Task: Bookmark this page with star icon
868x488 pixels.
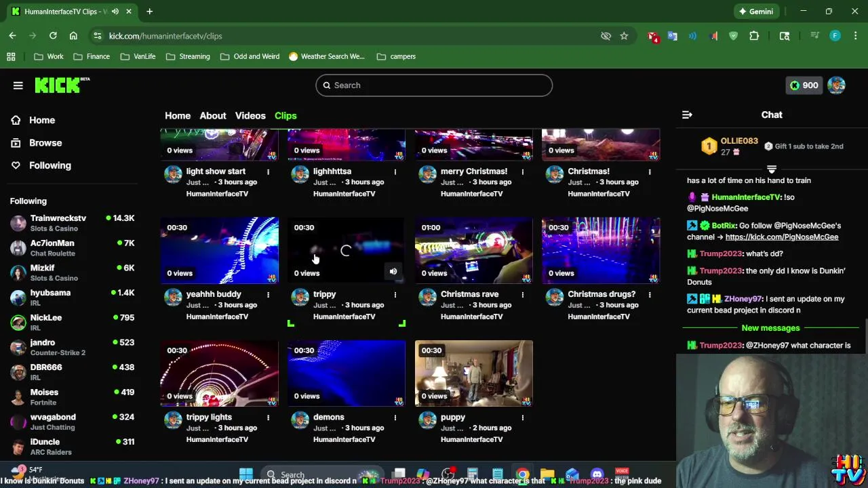Action: (624, 36)
